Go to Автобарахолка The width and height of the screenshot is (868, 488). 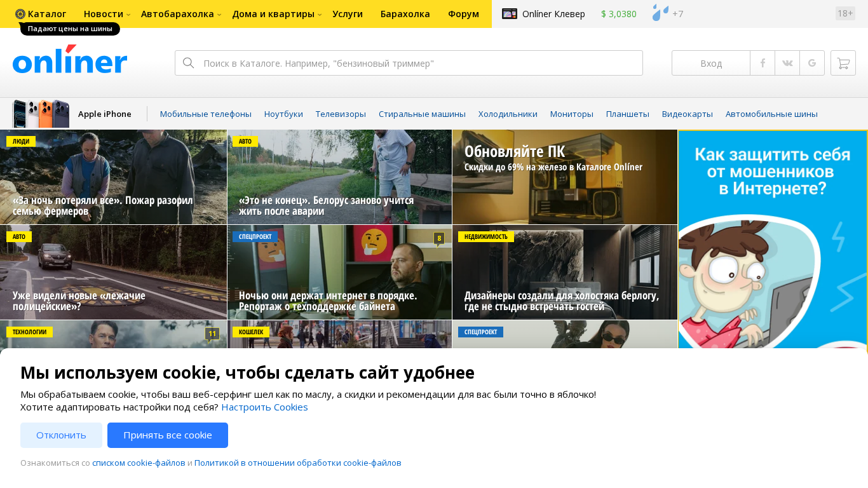pyautogui.click(x=177, y=14)
